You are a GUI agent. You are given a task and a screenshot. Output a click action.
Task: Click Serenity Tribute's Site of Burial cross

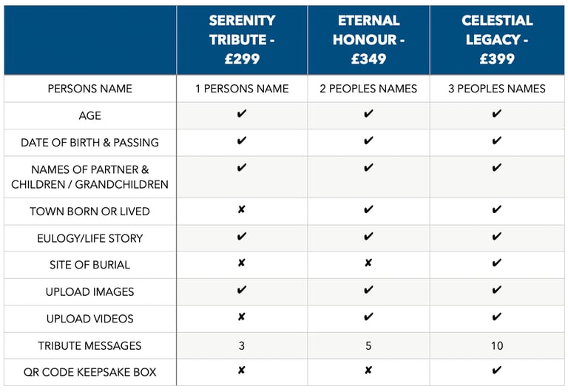click(242, 263)
